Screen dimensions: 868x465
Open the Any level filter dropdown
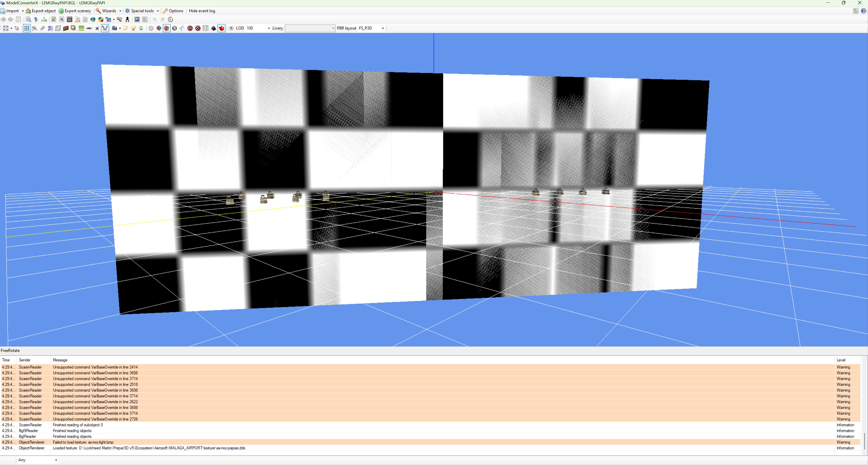click(37, 460)
